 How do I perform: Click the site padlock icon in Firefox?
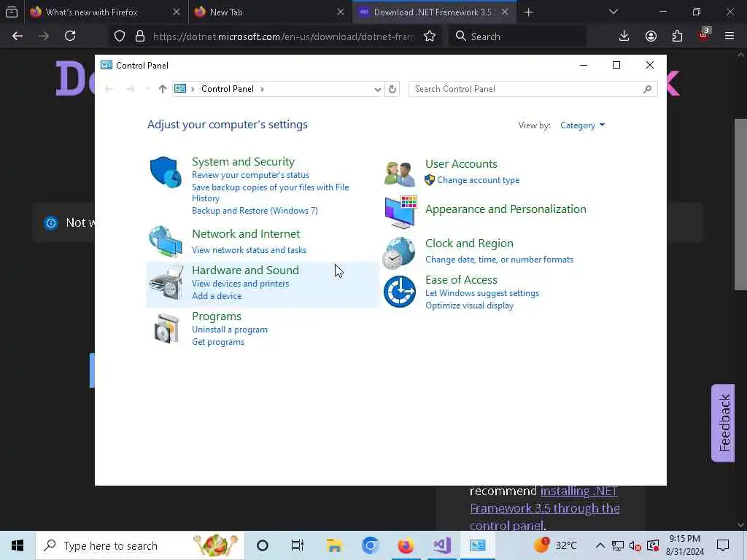tap(140, 36)
